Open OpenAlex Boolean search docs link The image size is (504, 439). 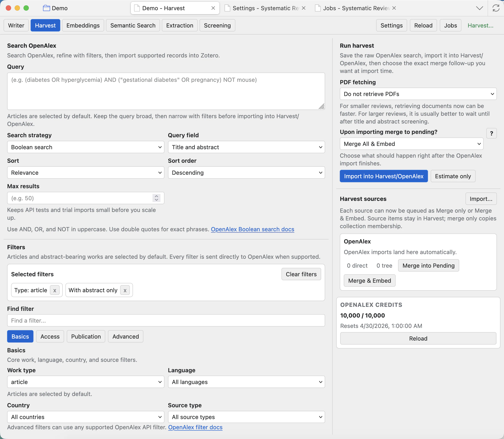(x=252, y=229)
